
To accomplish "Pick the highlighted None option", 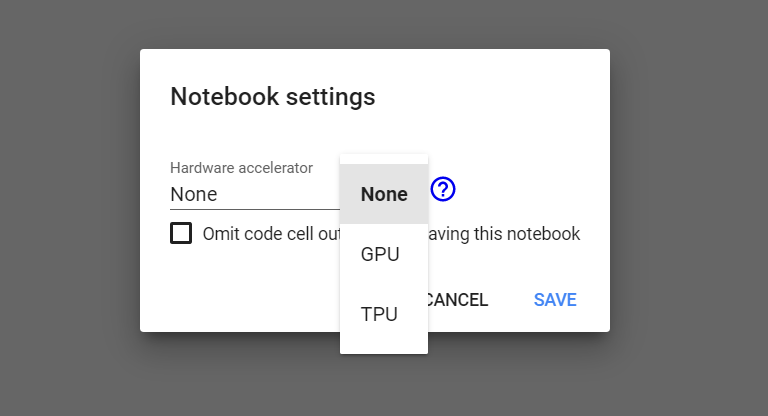I will [x=384, y=194].
